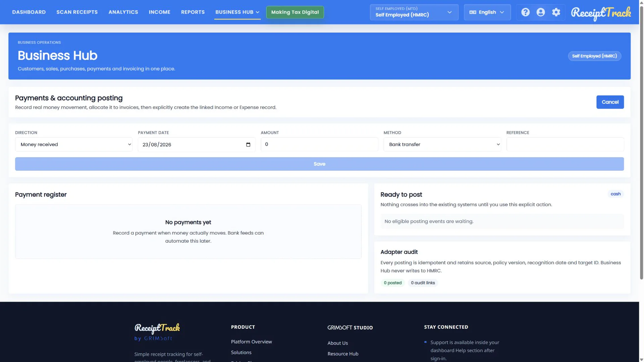Open the Reports nav item
The width and height of the screenshot is (644, 362).
tap(193, 12)
